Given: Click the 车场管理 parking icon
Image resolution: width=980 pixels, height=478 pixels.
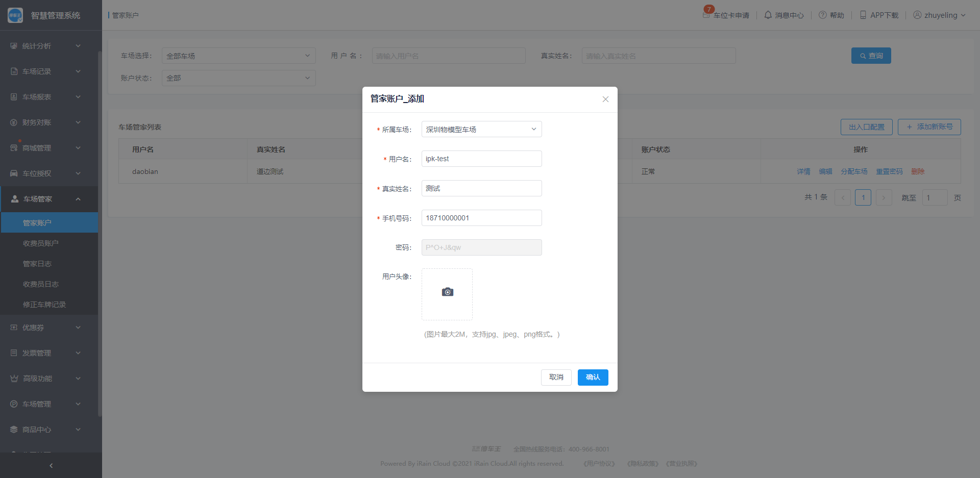Looking at the screenshot, I should pos(14,404).
